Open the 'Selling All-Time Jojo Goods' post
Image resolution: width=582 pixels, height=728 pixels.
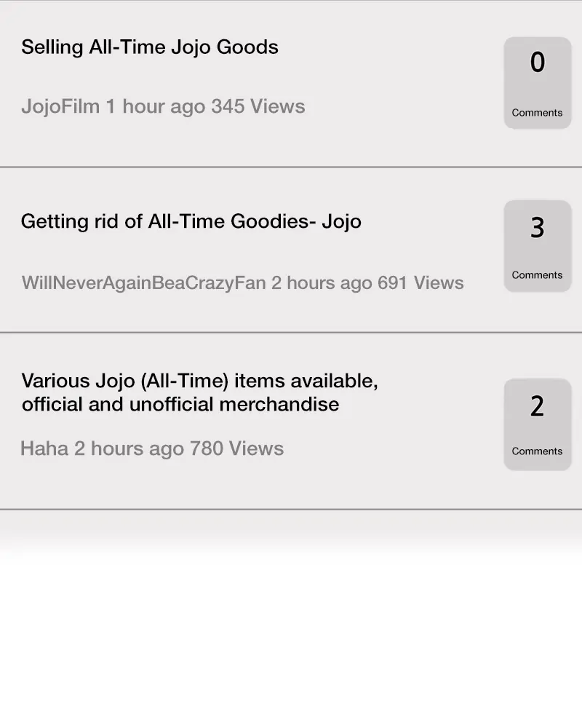coord(149,47)
